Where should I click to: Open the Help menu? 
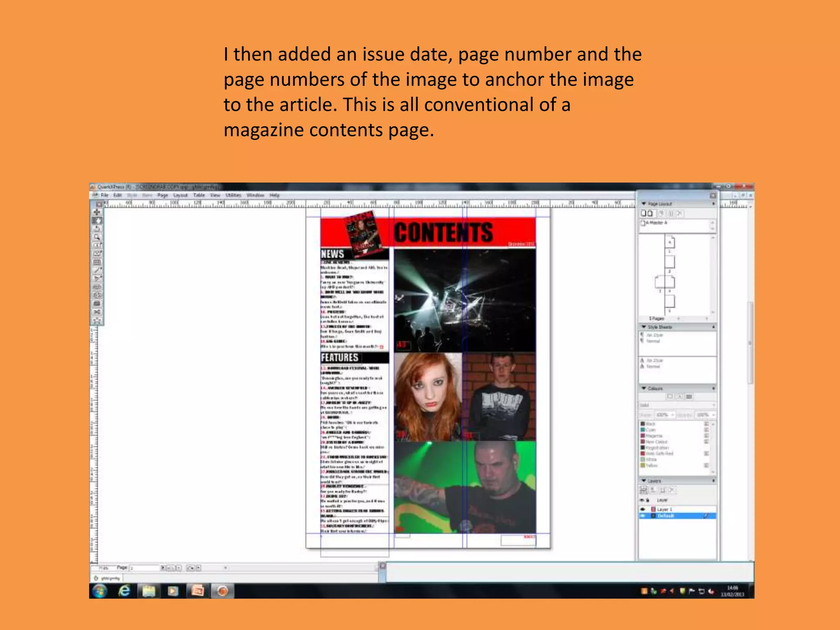274,195
